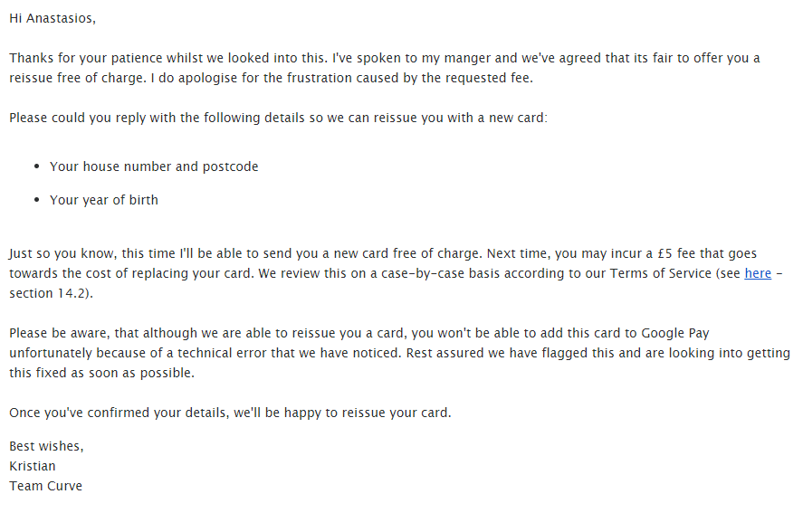
Task: Click the sender name 'Kristian'
Action: tap(33, 466)
